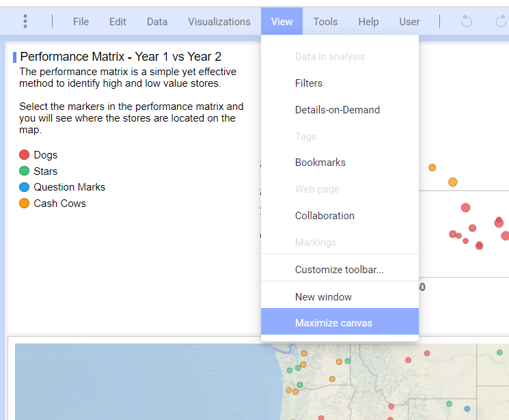Viewport: 509px width, 420px height.
Task: Open the Data menu
Action: (157, 22)
